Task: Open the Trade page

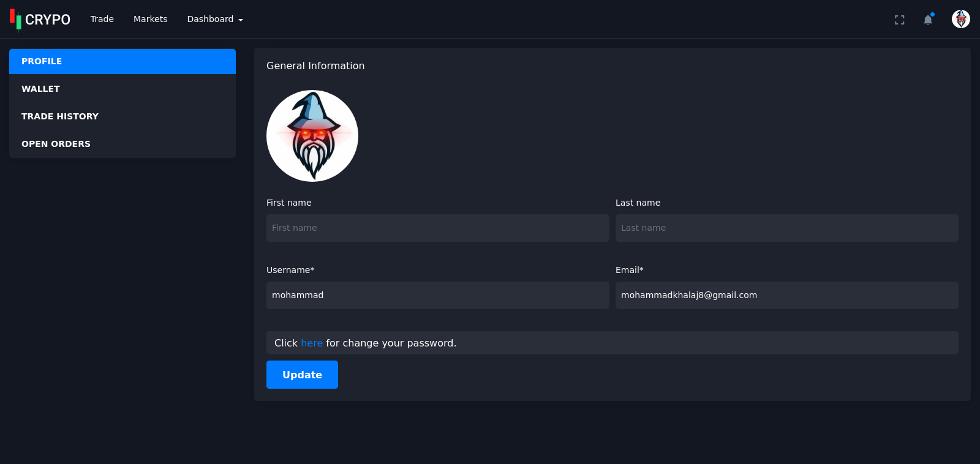Action: [x=102, y=19]
